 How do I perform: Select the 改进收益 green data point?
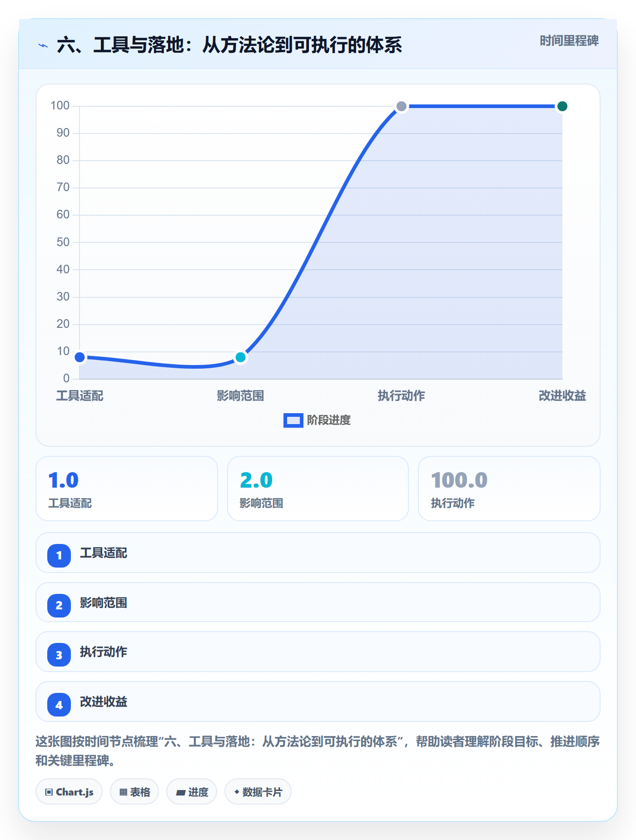coord(562,106)
